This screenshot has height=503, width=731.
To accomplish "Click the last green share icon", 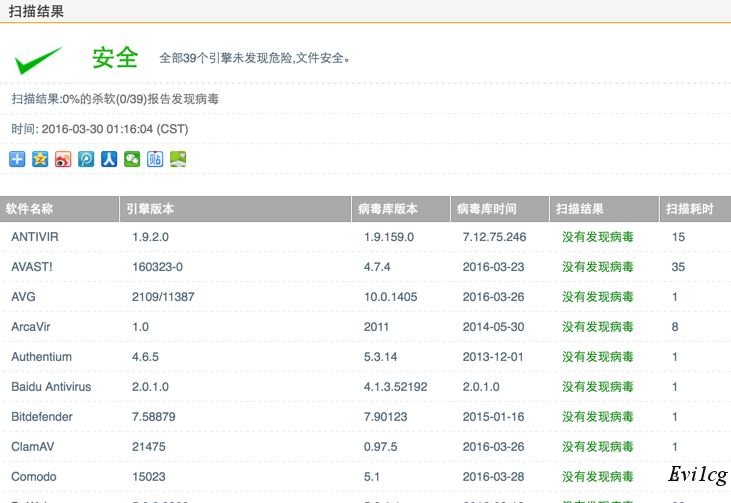I will 178,159.
